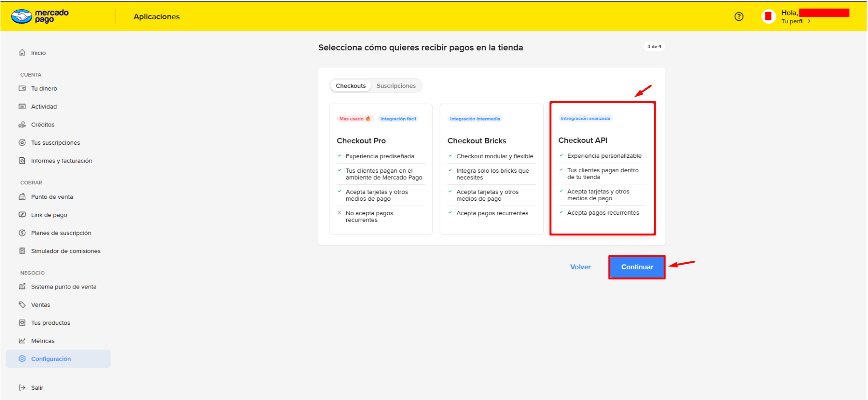Click the 'Selecciona cómo quieres recibir pagos' heading
This screenshot has width=868, height=400.
pos(420,48)
